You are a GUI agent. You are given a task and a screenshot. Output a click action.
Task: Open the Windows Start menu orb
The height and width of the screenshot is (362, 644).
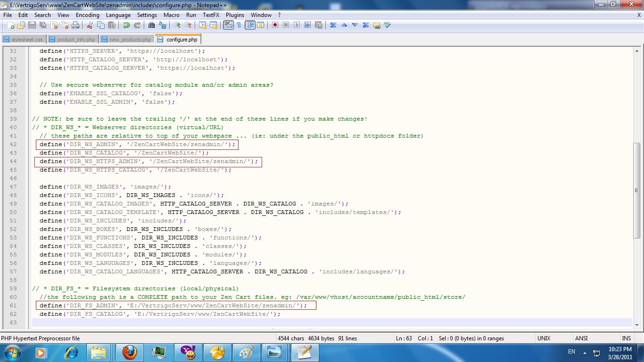12,352
